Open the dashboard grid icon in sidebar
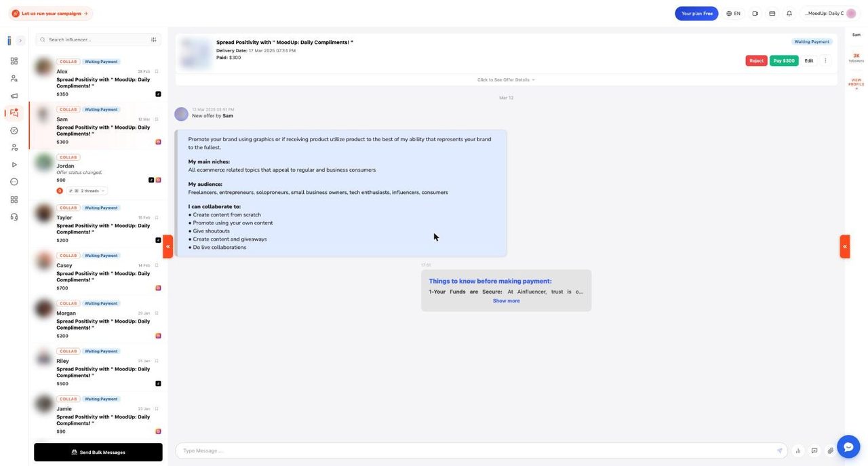 (x=14, y=61)
